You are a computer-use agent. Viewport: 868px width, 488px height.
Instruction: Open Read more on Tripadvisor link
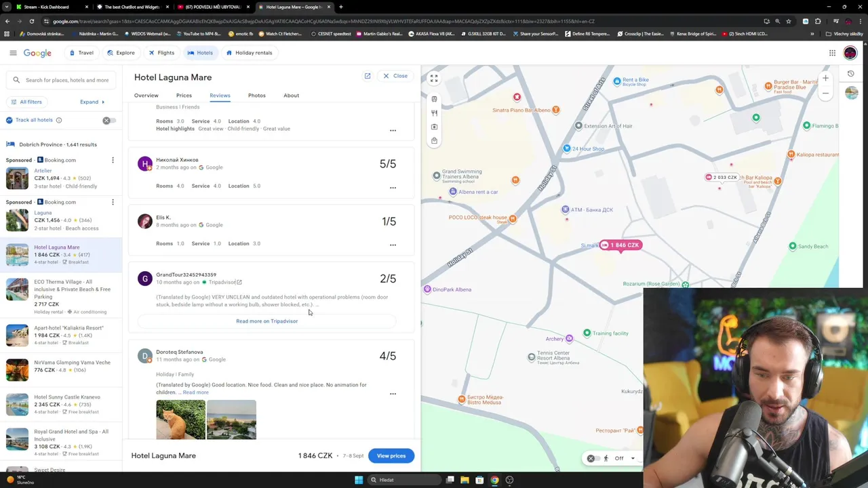(267, 321)
